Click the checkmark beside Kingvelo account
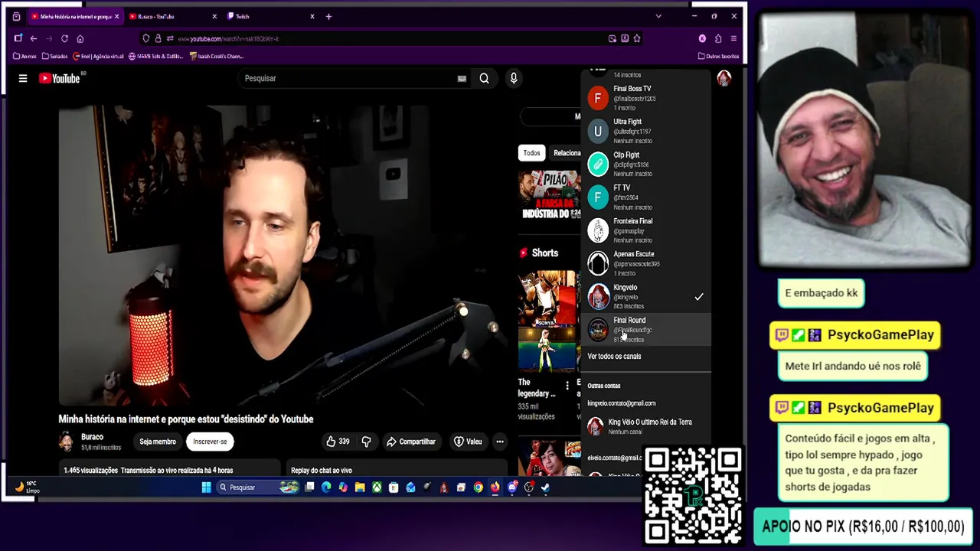980x551 pixels. point(698,297)
